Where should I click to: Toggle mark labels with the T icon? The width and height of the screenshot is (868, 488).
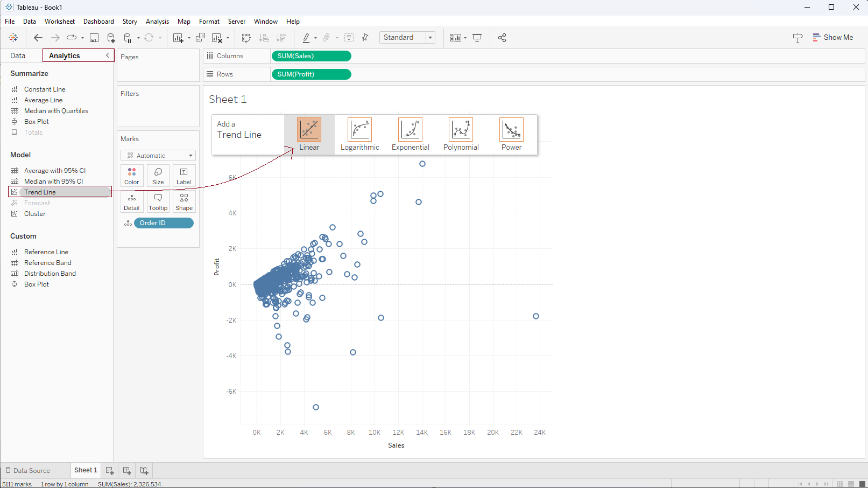[x=349, y=38]
